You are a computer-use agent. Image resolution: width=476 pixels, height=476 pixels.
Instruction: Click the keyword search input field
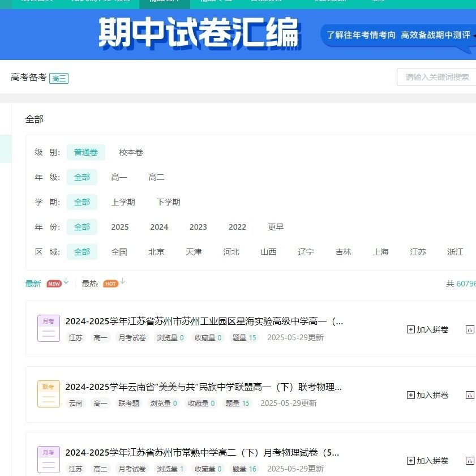coord(436,77)
